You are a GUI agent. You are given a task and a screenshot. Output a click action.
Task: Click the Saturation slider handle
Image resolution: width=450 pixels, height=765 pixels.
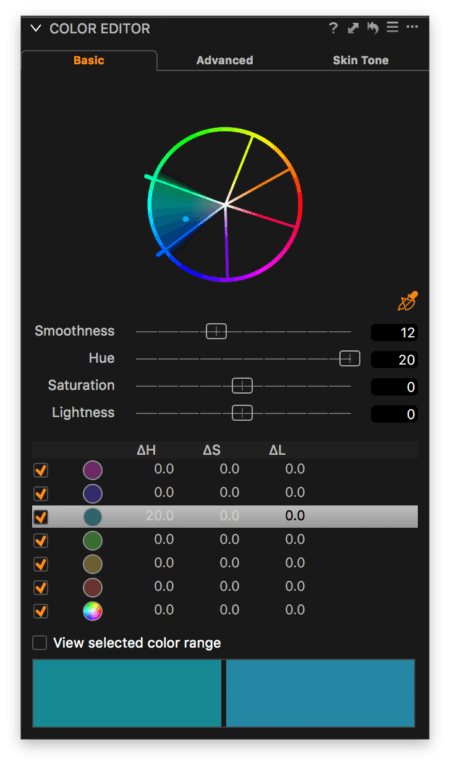click(x=242, y=386)
